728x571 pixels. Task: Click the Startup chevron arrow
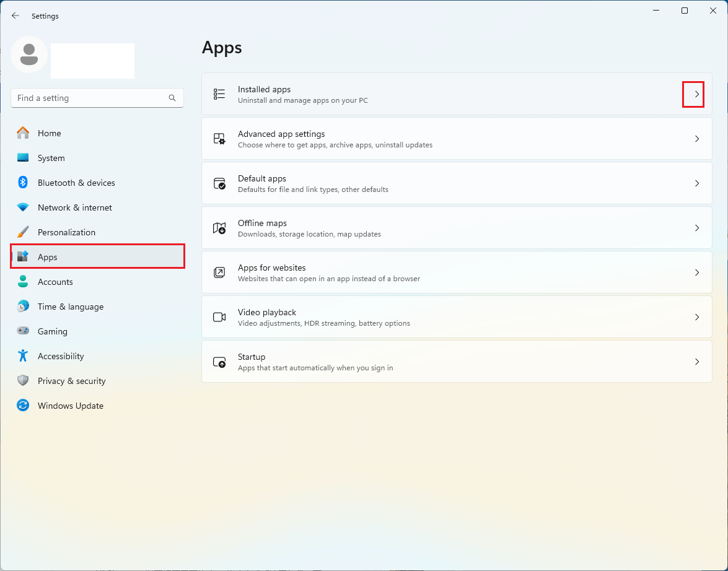coord(697,362)
